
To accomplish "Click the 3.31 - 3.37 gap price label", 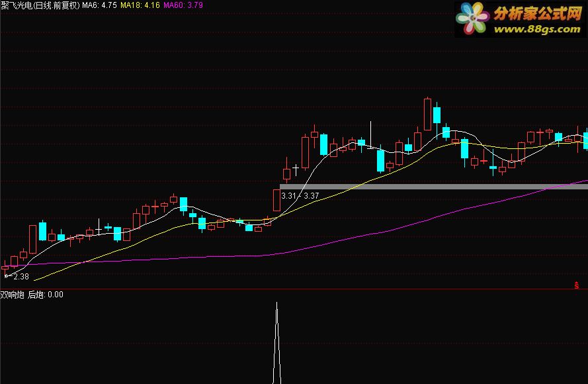I will pyautogui.click(x=300, y=196).
